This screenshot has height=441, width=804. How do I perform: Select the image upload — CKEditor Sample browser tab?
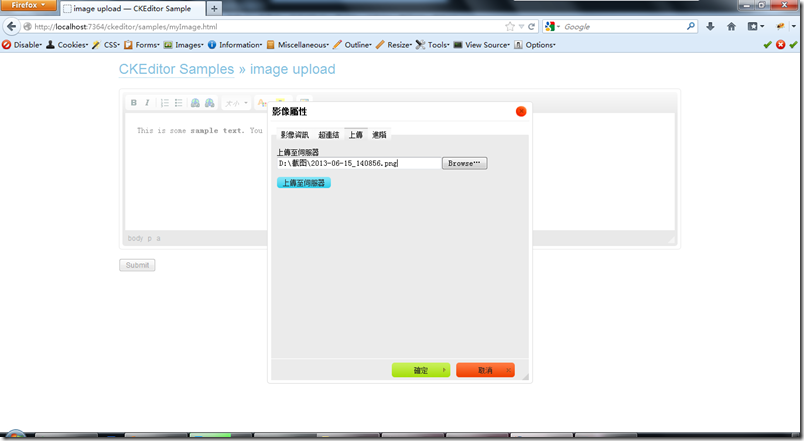click(x=132, y=9)
